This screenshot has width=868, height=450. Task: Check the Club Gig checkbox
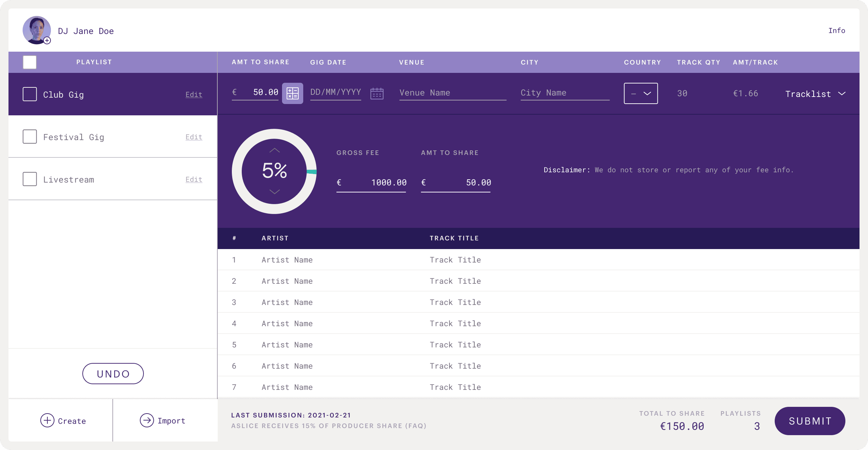point(30,94)
